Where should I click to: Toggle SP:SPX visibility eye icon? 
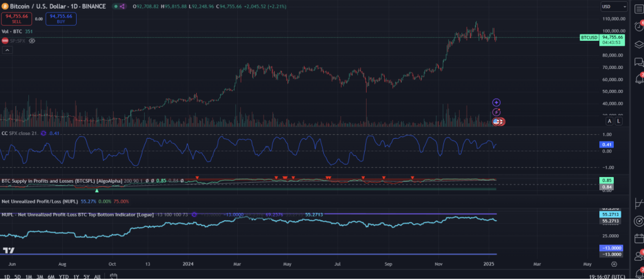pos(31,40)
